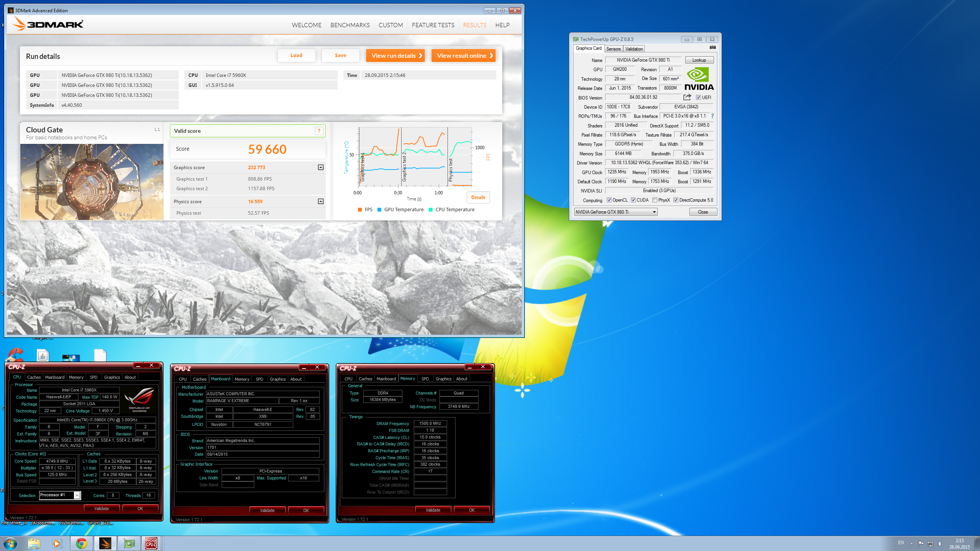Open the Action Center flag in the tray

[x=921, y=543]
